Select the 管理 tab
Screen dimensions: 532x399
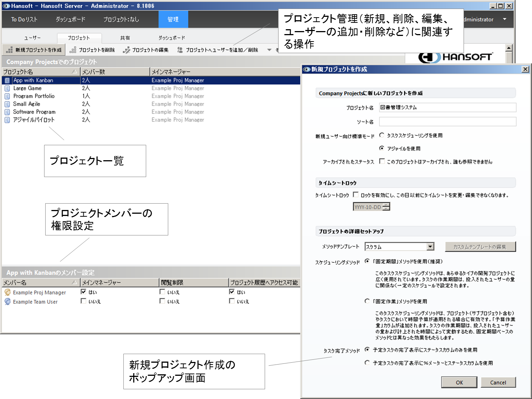click(173, 19)
